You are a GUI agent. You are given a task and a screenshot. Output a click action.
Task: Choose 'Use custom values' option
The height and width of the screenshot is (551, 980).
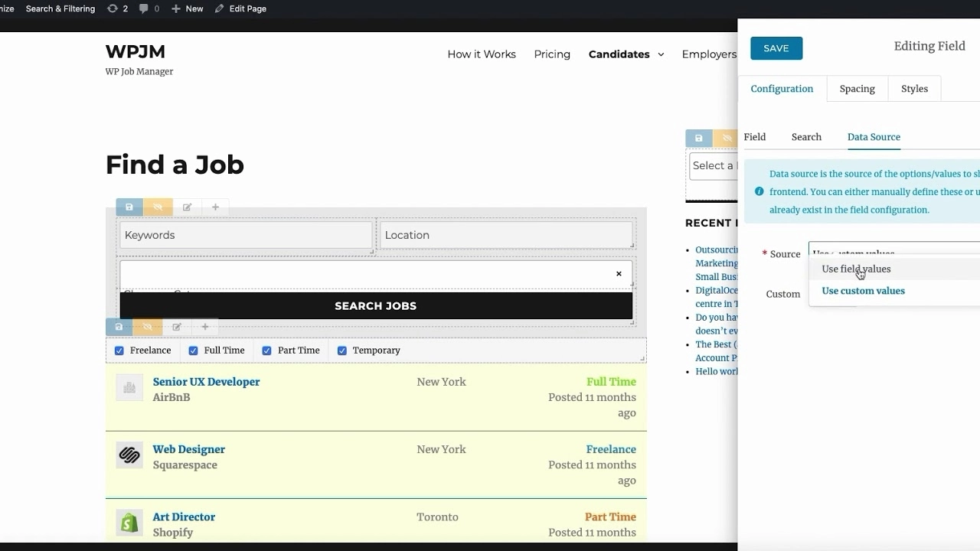click(x=863, y=291)
